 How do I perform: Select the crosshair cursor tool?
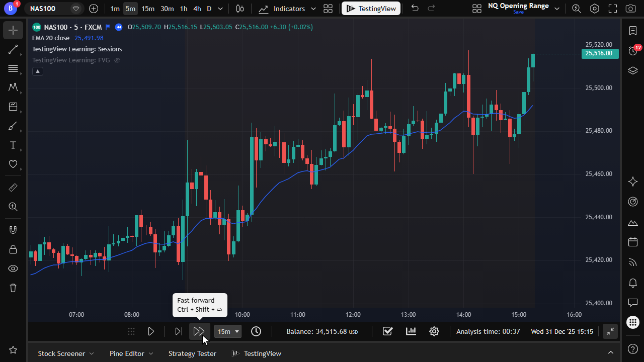(13, 30)
